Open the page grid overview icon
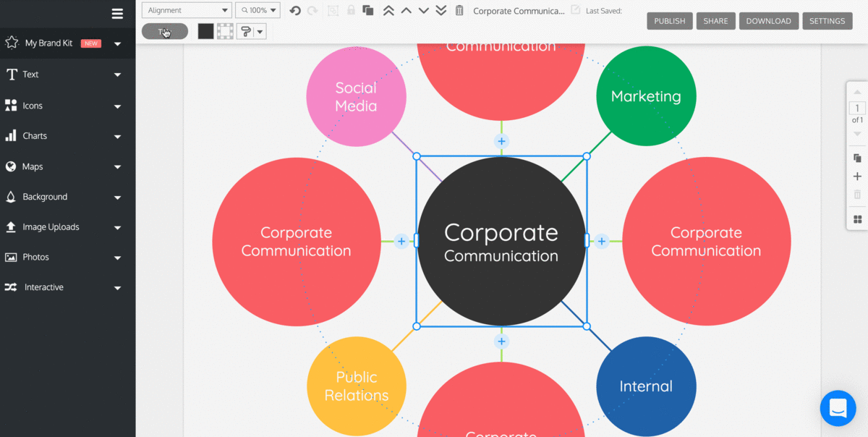Screen dimensions: 868x437 [857, 219]
